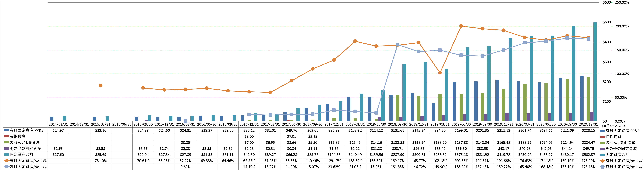
Task: Click the $3.00 long-term investment cell
Action: click(249, 136)
